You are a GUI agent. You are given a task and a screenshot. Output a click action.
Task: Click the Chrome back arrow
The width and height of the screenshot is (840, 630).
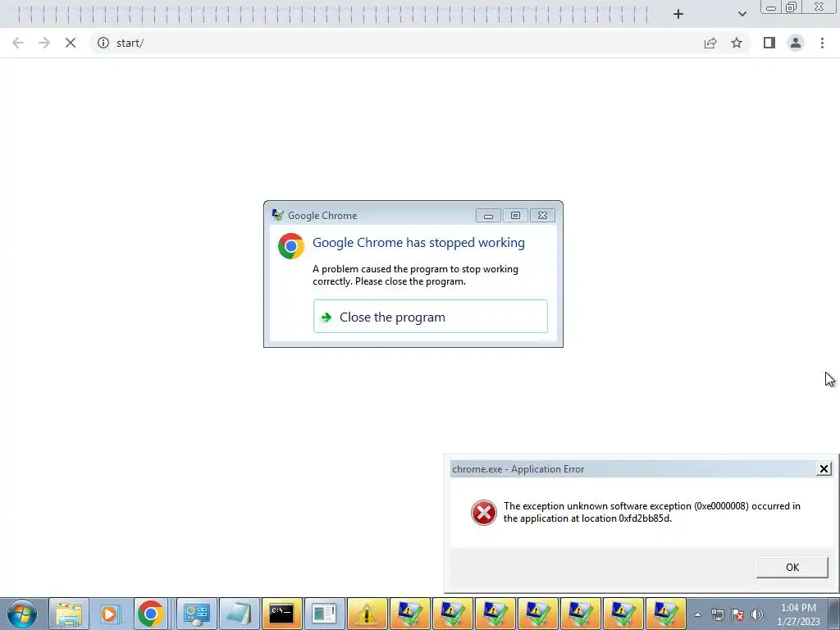click(x=18, y=43)
